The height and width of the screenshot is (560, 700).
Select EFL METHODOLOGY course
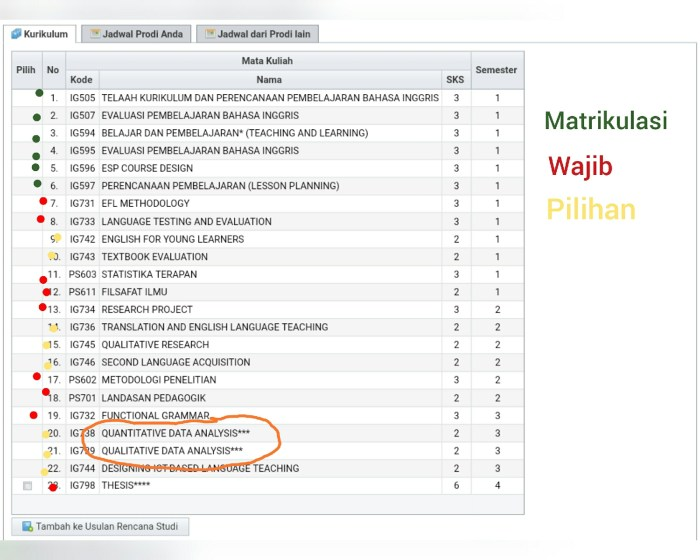coord(146,204)
